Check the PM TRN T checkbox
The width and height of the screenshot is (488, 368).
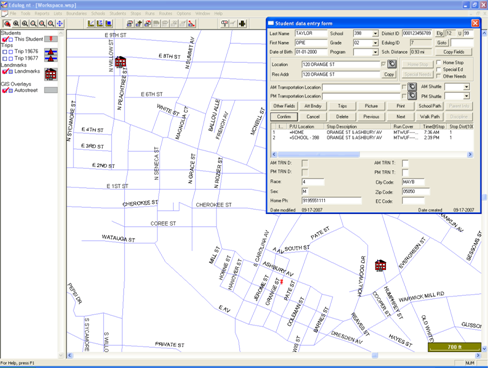pyautogui.click(x=405, y=172)
